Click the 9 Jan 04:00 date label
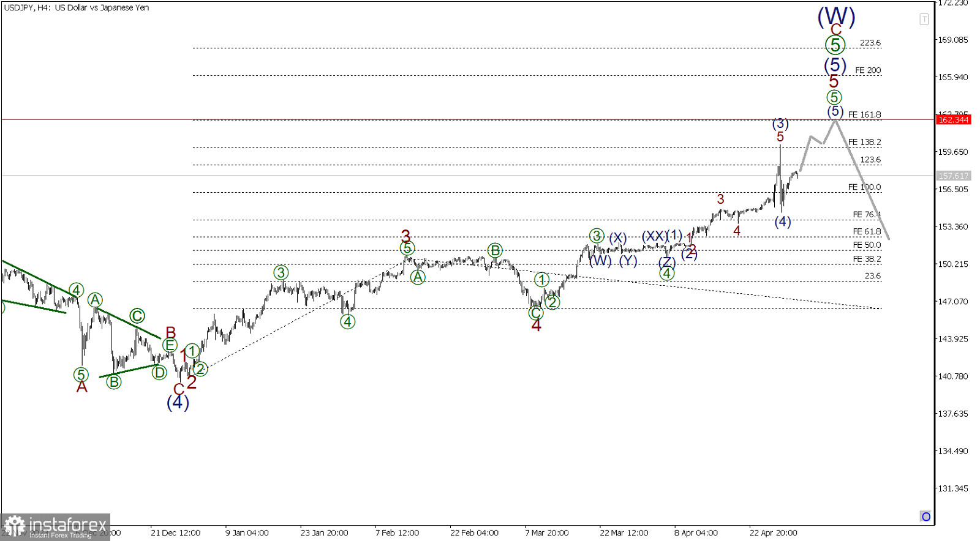This screenshot has height=541, width=980. [247, 532]
